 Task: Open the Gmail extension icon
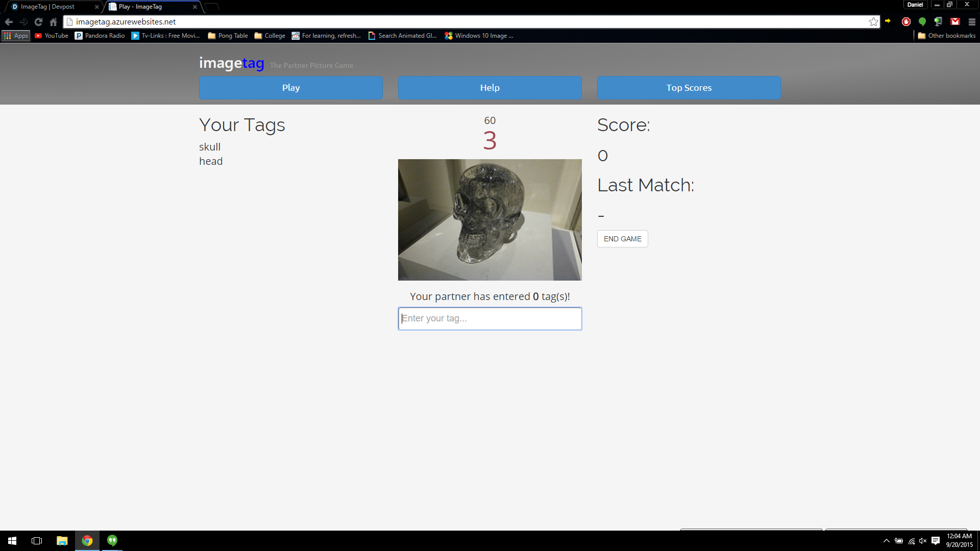point(955,21)
